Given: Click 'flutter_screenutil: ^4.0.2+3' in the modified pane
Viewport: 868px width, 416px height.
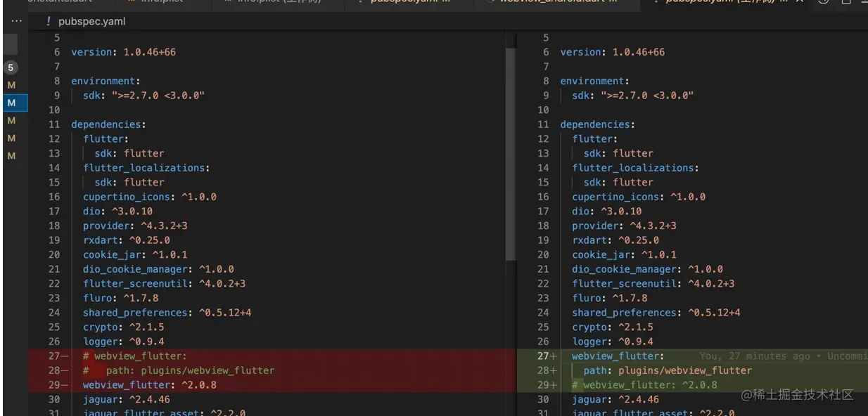Looking at the screenshot, I should (x=653, y=284).
